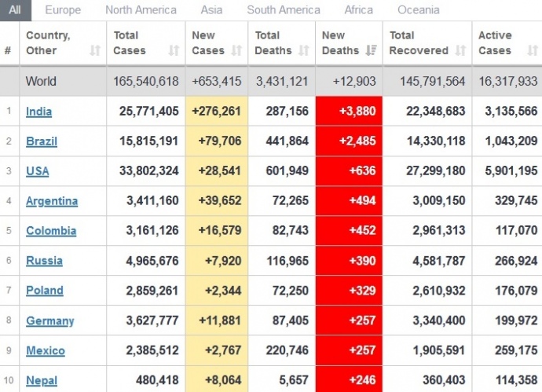
Task: Select the Africa tab
Action: pyautogui.click(x=358, y=10)
